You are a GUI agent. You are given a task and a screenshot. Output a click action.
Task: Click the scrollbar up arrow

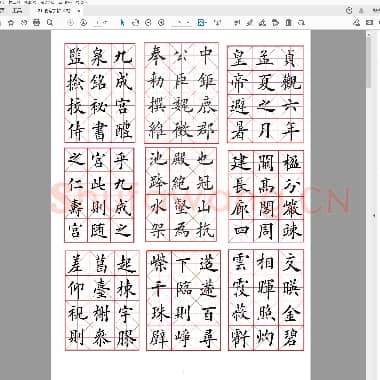tap(369, 34)
